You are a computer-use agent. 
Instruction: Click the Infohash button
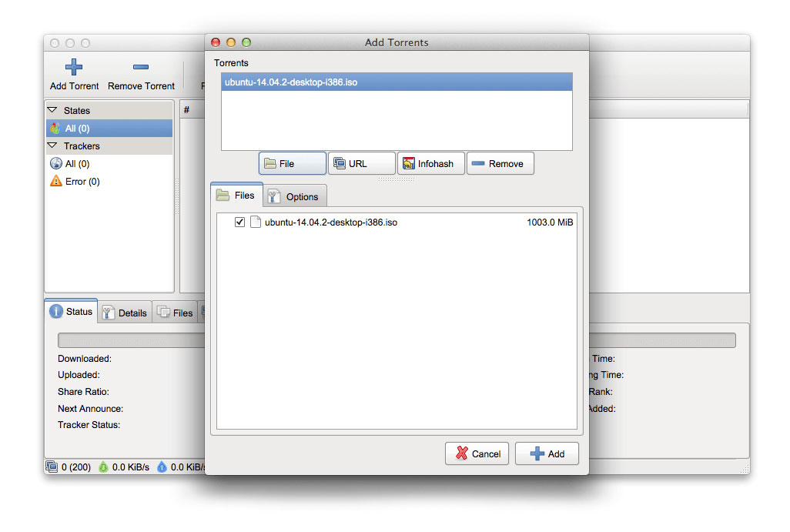[430, 163]
